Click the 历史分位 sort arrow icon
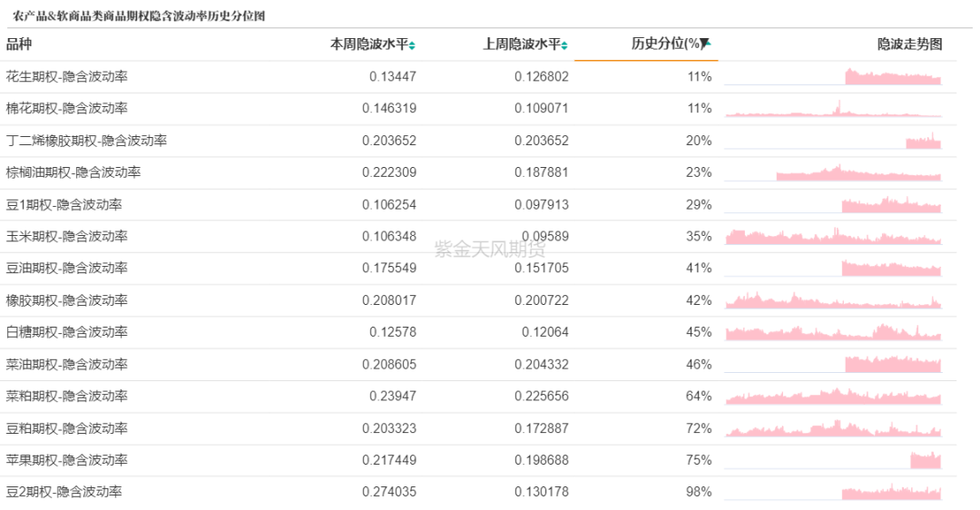This screenshot has height=510, width=980. [707, 44]
